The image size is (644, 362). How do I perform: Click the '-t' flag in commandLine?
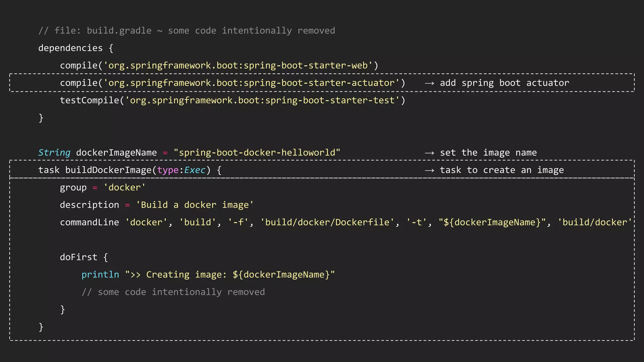click(x=417, y=222)
